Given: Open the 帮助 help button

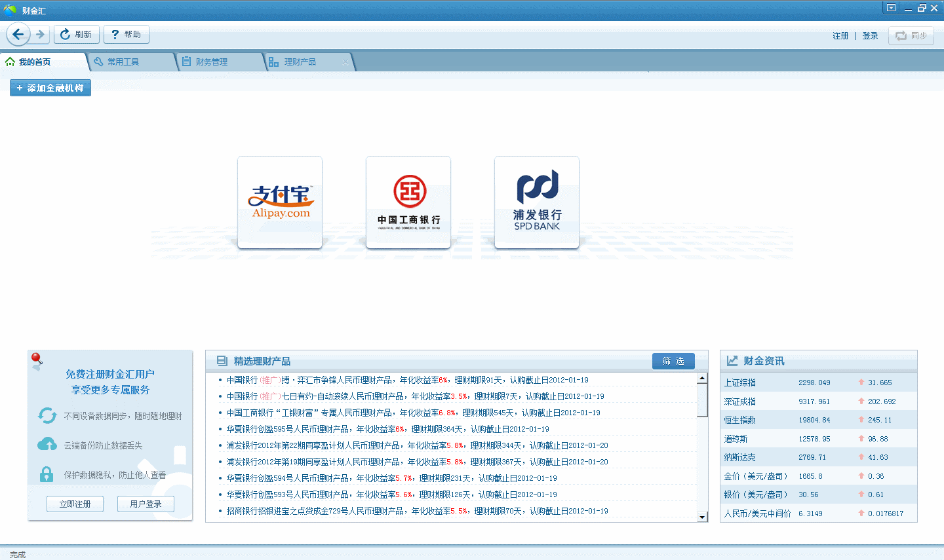Looking at the screenshot, I should pyautogui.click(x=127, y=34).
